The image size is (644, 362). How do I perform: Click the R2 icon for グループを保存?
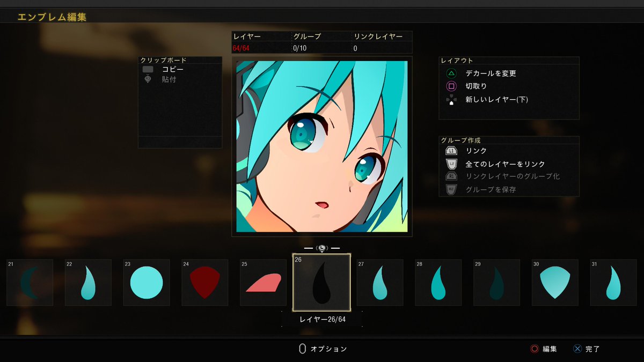(x=451, y=189)
